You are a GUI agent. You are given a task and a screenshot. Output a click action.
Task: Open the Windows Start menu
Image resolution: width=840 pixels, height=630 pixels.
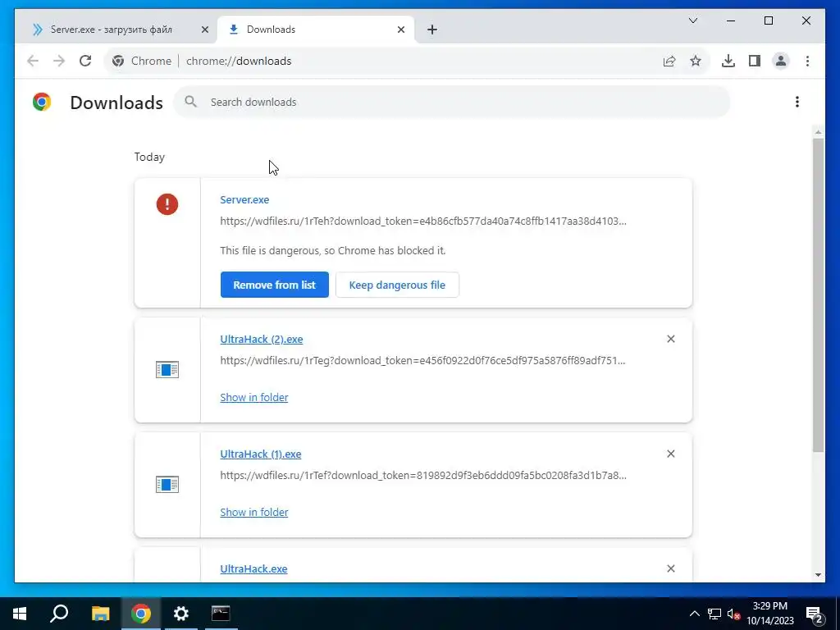click(20, 614)
